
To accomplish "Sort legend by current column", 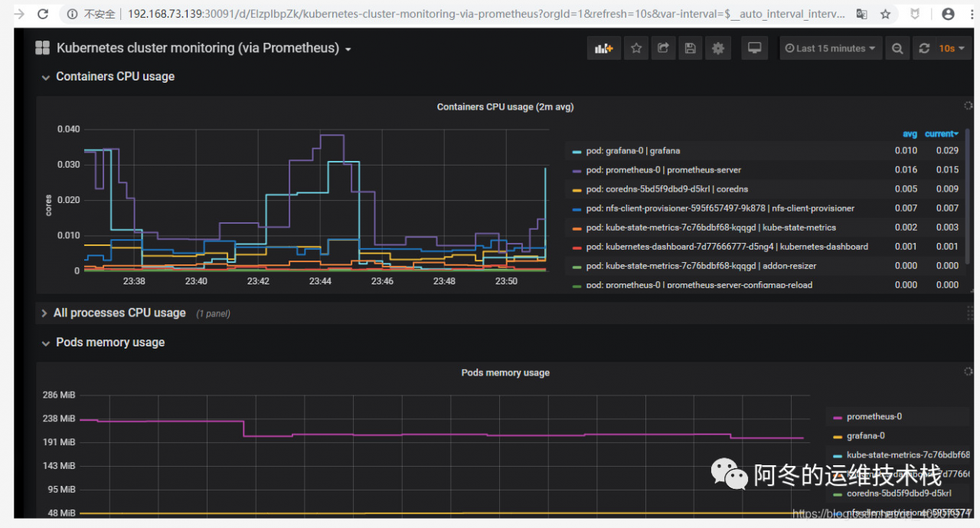I will [x=941, y=133].
